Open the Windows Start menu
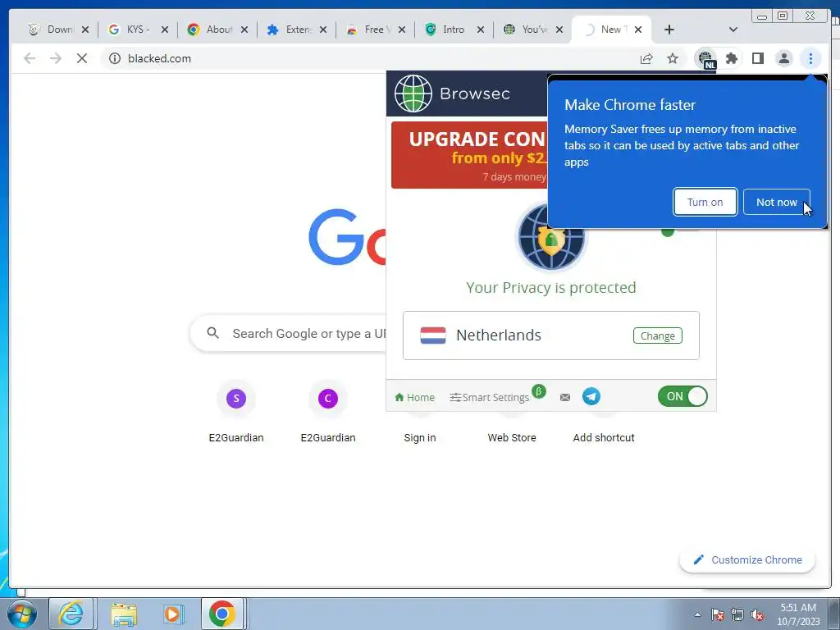This screenshot has height=630, width=840. click(x=22, y=614)
